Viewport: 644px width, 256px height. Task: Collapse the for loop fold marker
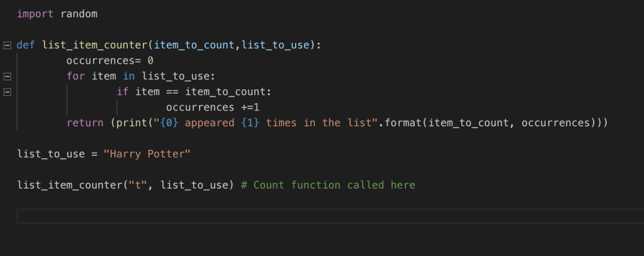point(8,76)
